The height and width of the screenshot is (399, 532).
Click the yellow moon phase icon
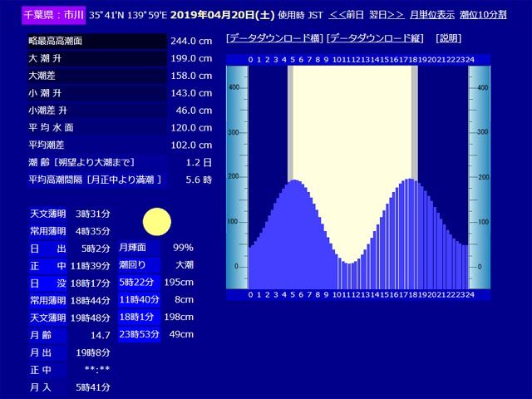coord(157,222)
